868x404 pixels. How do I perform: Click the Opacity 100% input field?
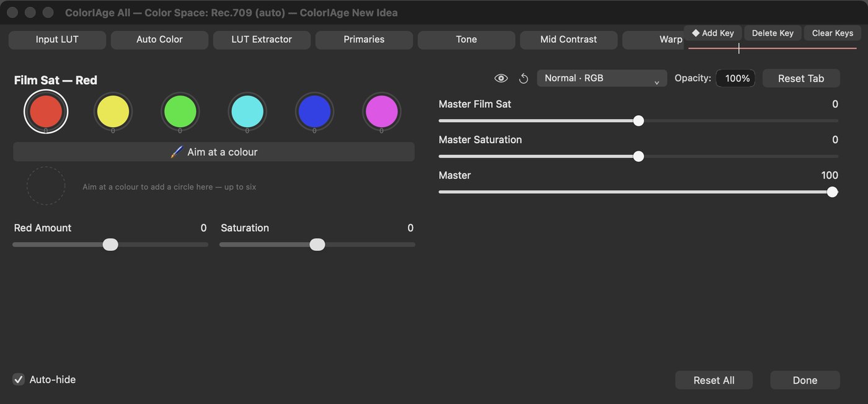pos(736,78)
